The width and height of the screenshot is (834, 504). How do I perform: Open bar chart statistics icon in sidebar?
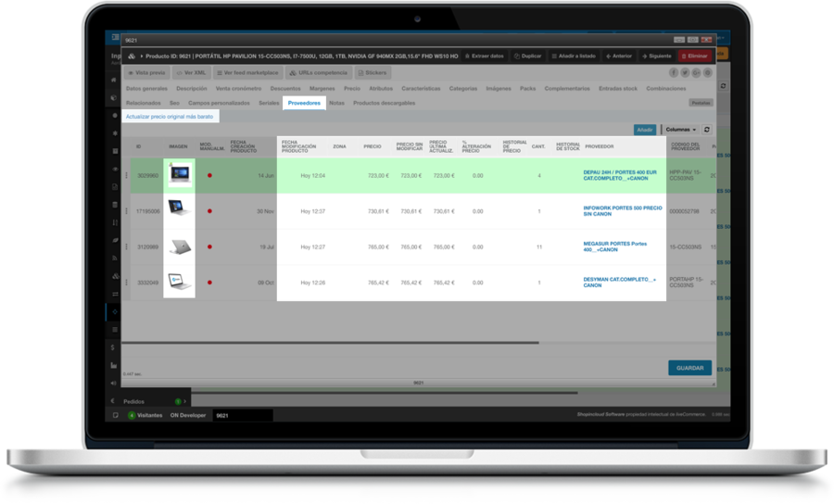coord(113,365)
